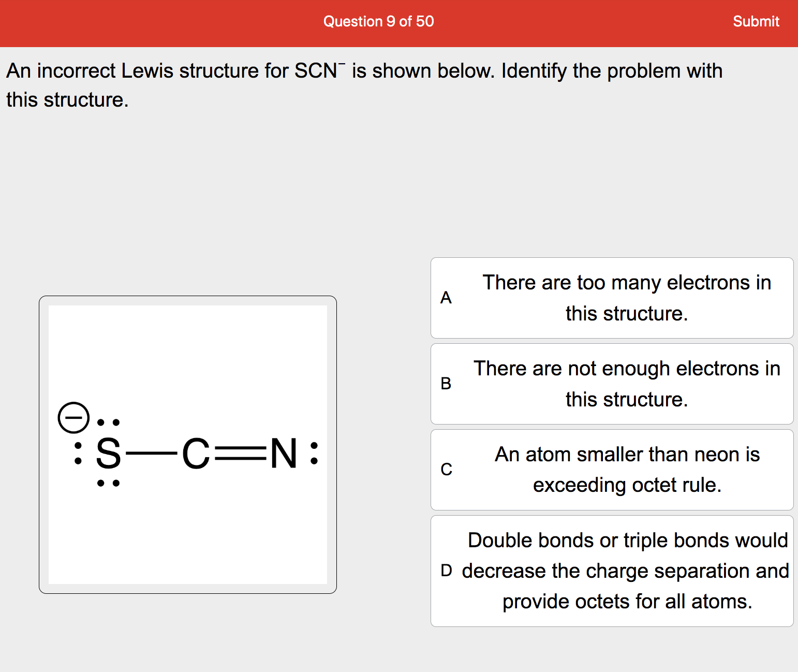The width and height of the screenshot is (798, 672).
Task: Click the red header bar
Action: [207, 22]
